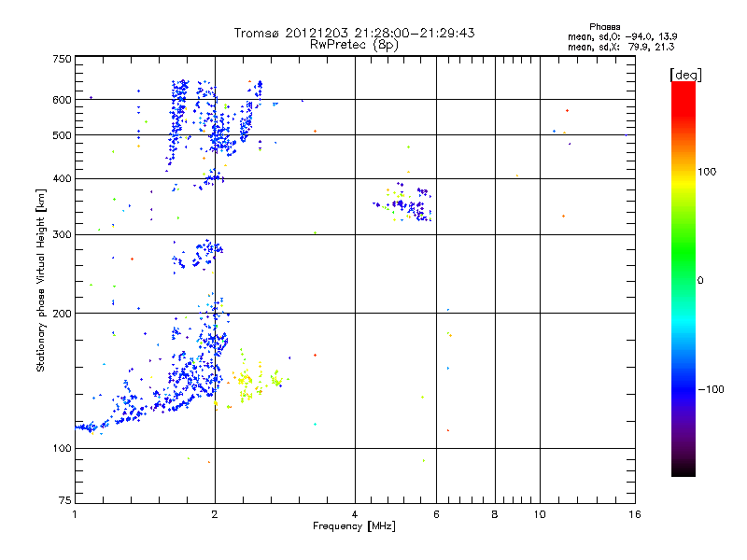Click the 'Frequency [MHz]' axis label
This screenshot has width=747, height=560.
[x=354, y=526]
